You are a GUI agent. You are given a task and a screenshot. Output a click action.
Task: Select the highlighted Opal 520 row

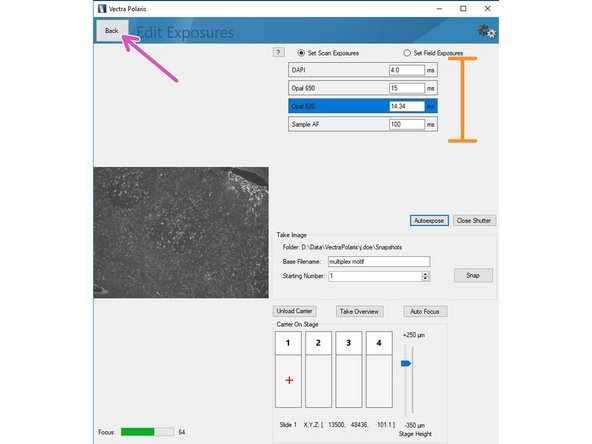tap(363, 106)
